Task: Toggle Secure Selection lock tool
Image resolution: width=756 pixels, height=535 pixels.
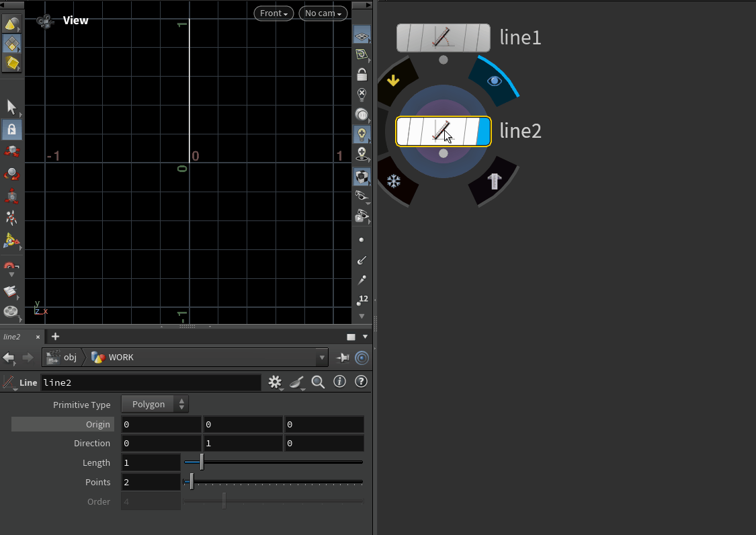Action: pyautogui.click(x=11, y=129)
